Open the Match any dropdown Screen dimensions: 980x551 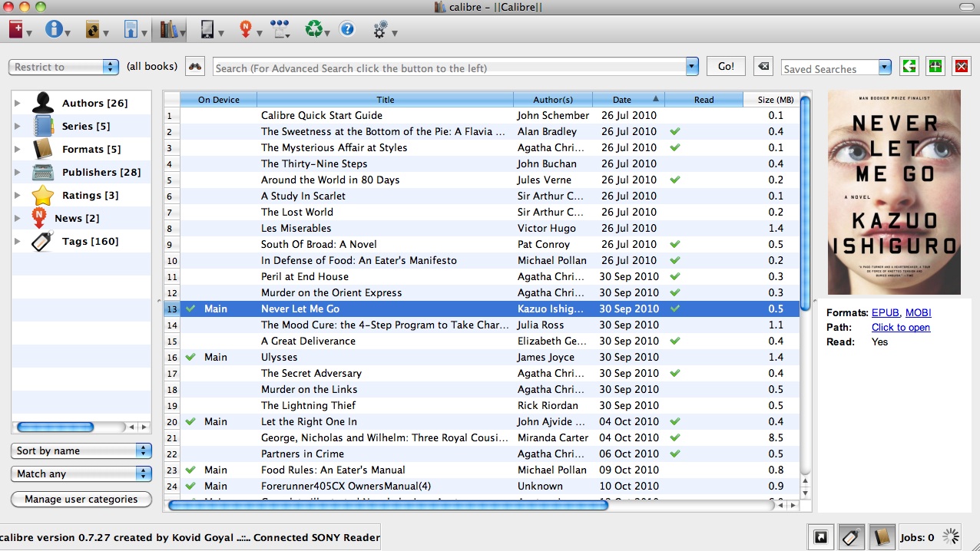pos(81,473)
